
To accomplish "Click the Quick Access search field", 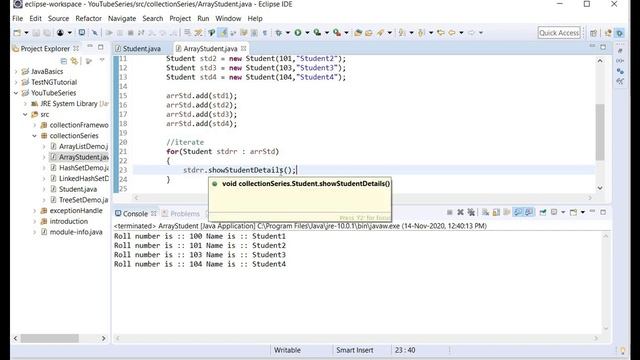I will tap(559, 33).
